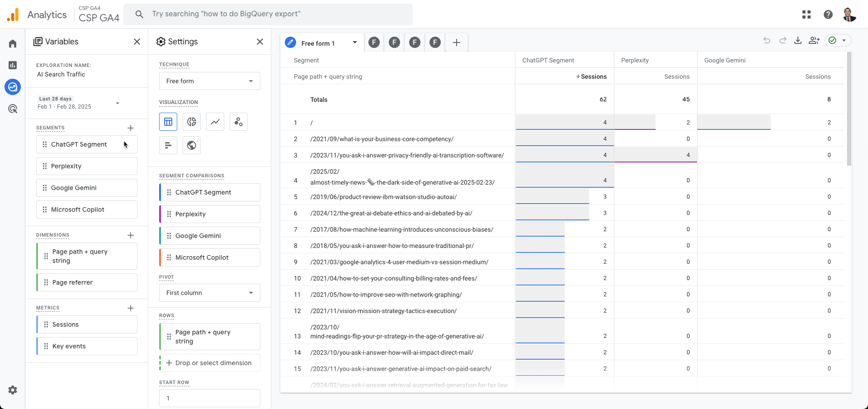The image size is (868, 409).
Task: Click Perplexity under Segment Comparisons
Action: point(210,214)
